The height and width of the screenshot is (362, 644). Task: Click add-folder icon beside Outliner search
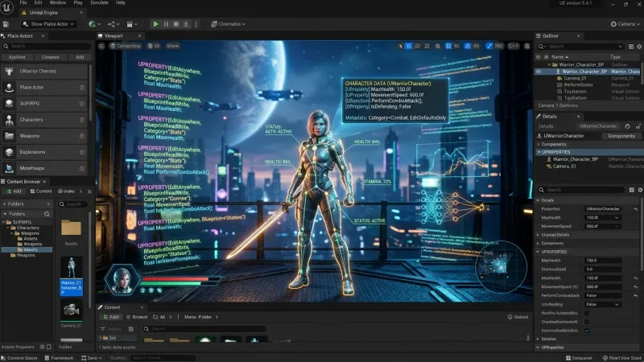click(631, 47)
